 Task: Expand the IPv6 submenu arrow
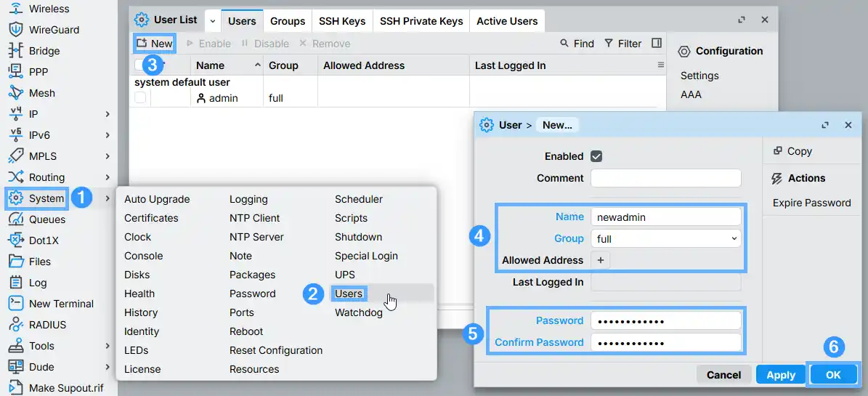click(x=108, y=134)
